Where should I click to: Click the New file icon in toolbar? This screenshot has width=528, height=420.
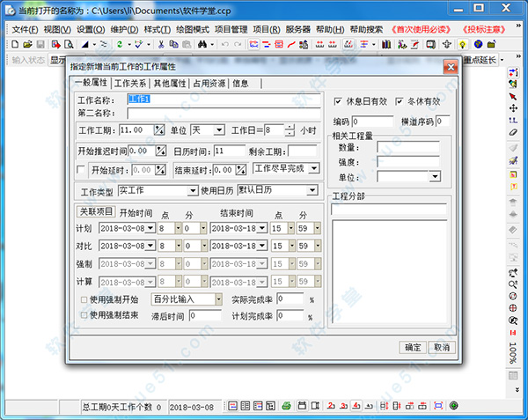click(17, 44)
